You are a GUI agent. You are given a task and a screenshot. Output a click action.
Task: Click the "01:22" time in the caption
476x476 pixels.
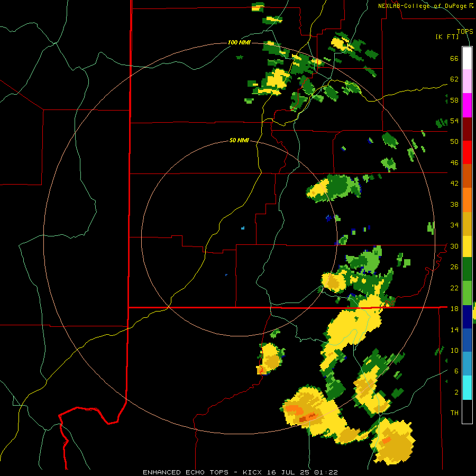click(x=326, y=472)
